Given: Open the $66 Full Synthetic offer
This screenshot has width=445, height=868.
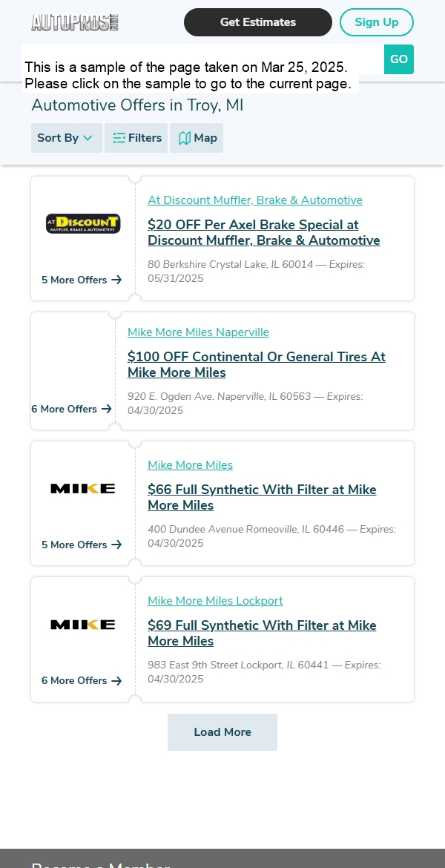Looking at the screenshot, I should tap(262, 497).
